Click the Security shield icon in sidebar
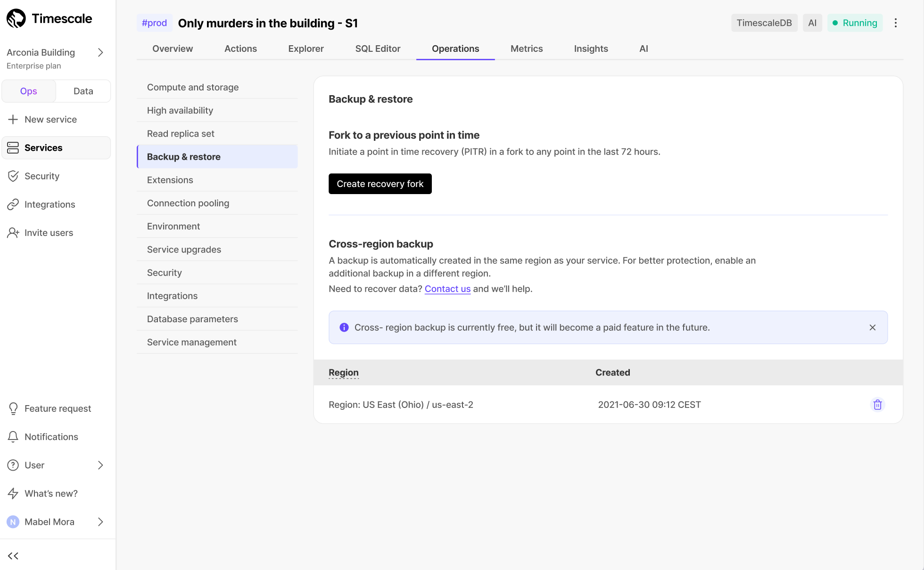The width and height of the screenshot is (924, 570). (13, 176)
